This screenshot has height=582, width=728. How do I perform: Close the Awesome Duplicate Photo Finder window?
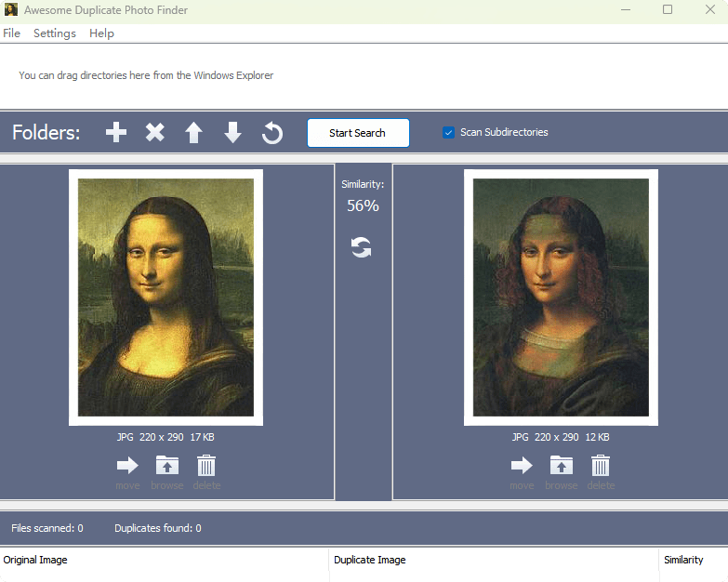[x=710, y=9]
